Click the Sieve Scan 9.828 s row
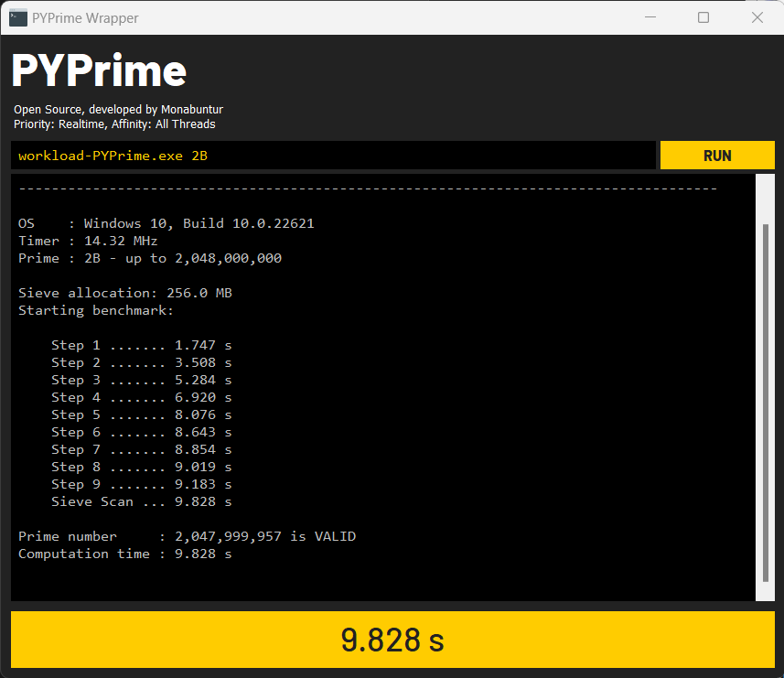The image size is (784, 678). click(142, 501)
